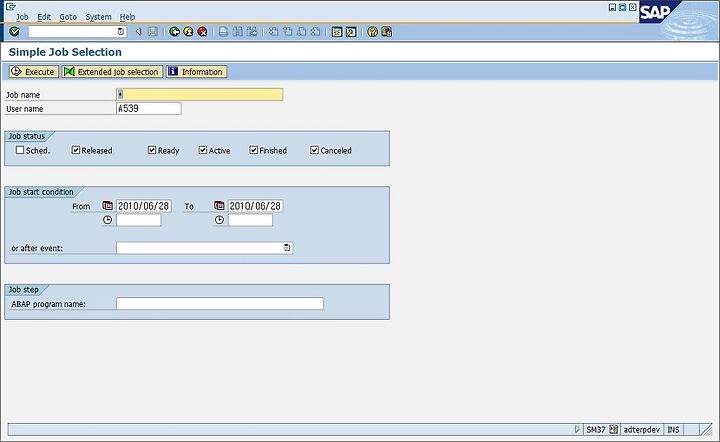Click the To date calendar icon

(x=219, y=206)
